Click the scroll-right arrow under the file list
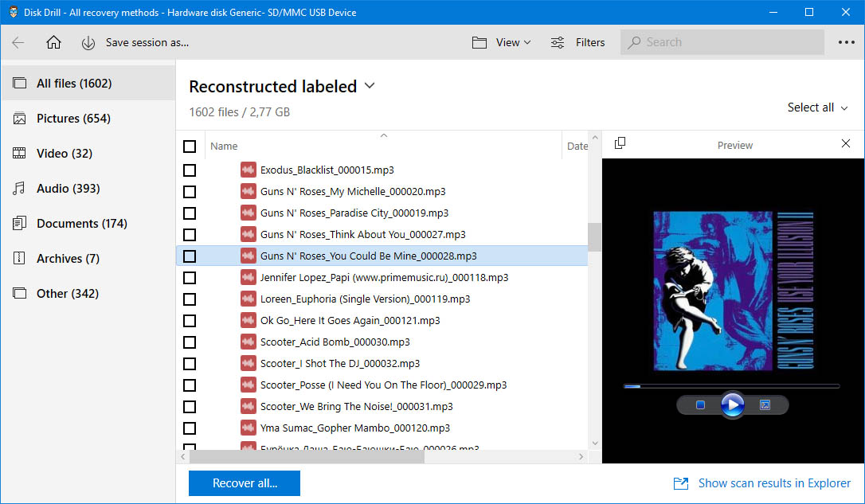Image resolution: width=865 pixels, height=504 pixels. [x=581, y=456]
